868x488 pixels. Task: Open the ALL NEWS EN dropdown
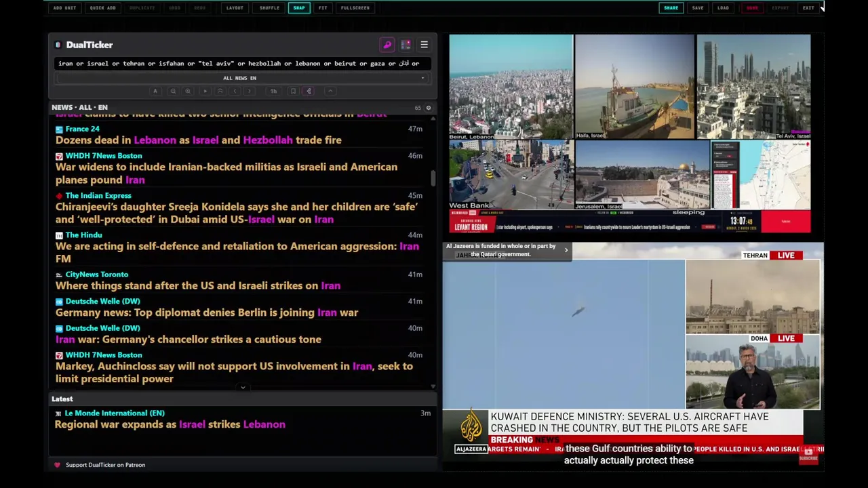click(241, 78)
